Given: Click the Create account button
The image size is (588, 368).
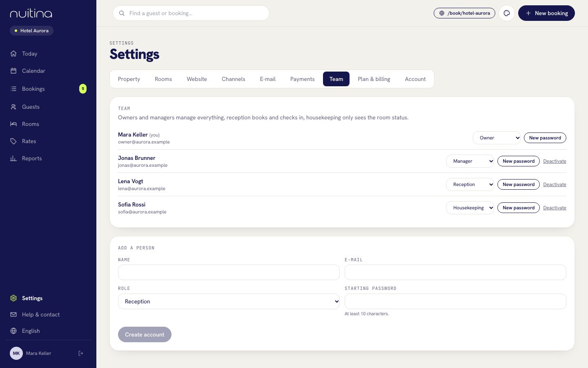Looking at the screenshot, I should coord(145,334).
